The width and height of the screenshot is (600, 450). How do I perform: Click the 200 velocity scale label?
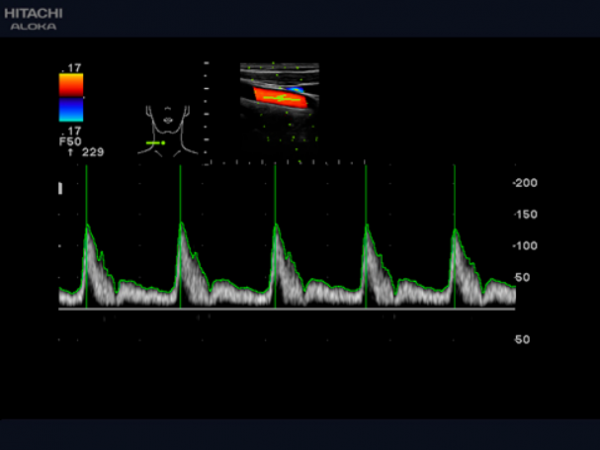526,183
